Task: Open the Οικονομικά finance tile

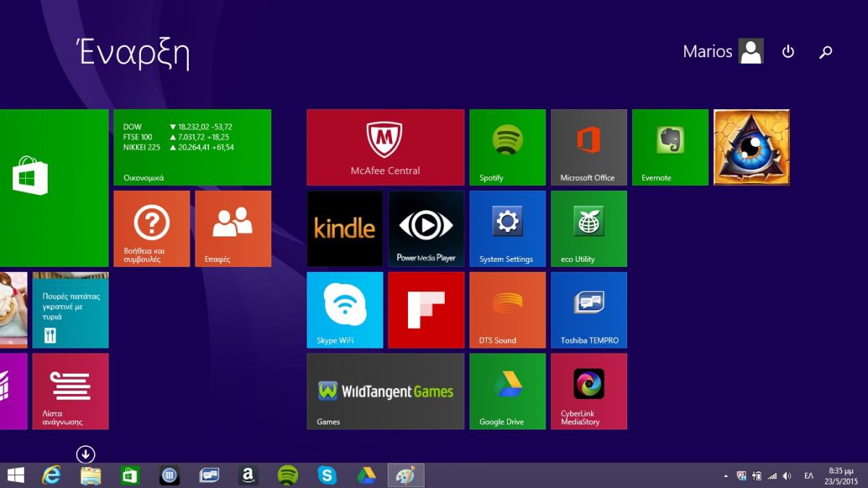Action: pyautogui.click(x=192, y=147)
